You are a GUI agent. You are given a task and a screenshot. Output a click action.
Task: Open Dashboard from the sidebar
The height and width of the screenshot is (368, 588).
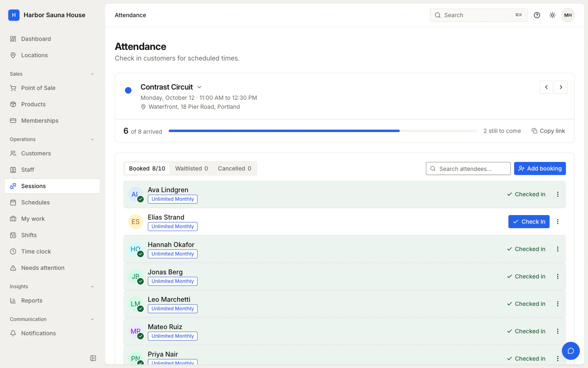(52, 39)
